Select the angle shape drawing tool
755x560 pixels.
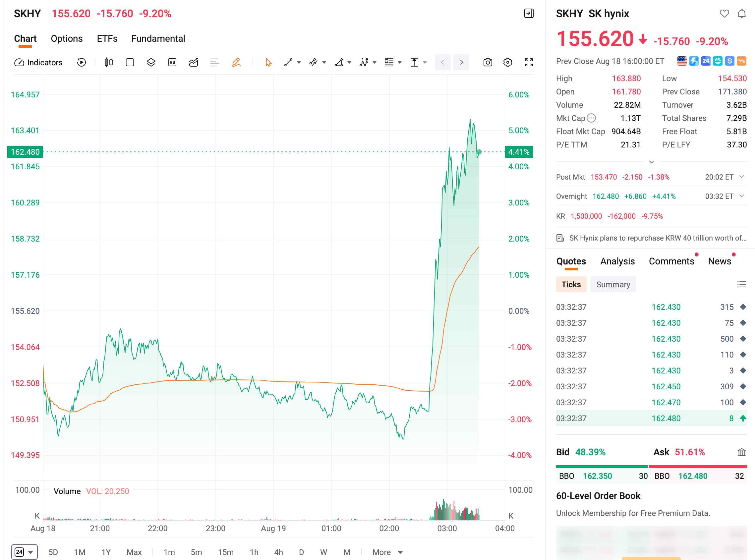pos(339,62)
